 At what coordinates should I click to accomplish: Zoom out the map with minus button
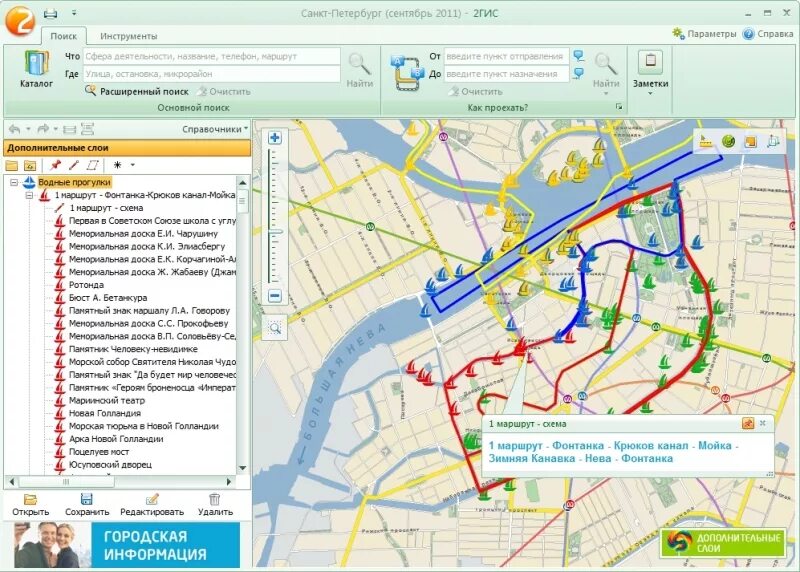tap(275, 295)
